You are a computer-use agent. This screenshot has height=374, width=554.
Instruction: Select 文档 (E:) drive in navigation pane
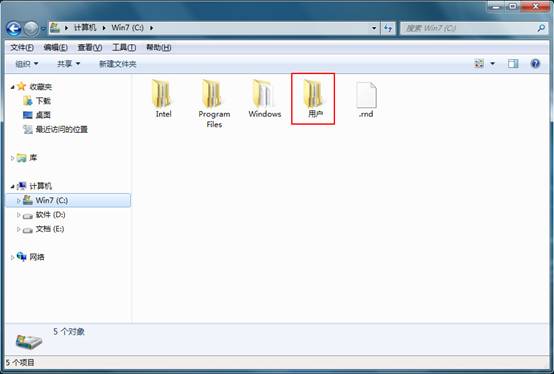pos(50,229)
